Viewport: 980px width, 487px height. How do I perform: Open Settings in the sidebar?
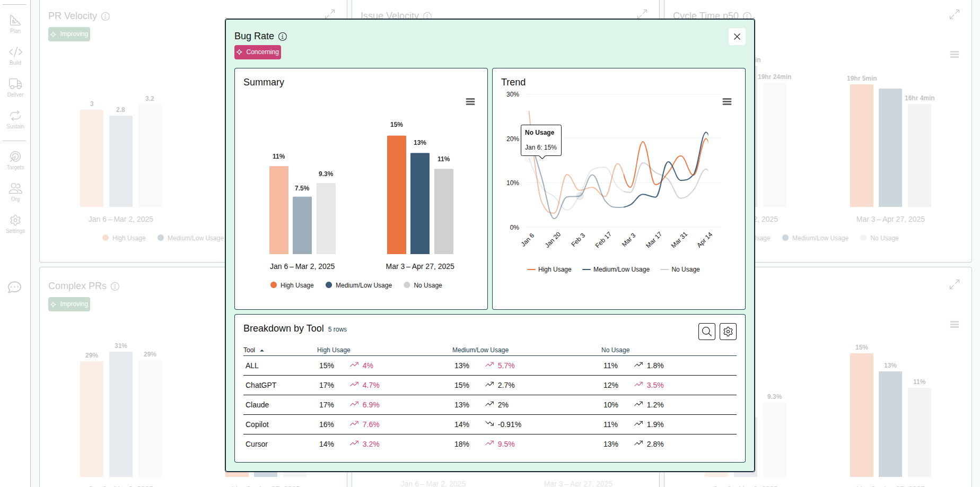tap(15, 224)
